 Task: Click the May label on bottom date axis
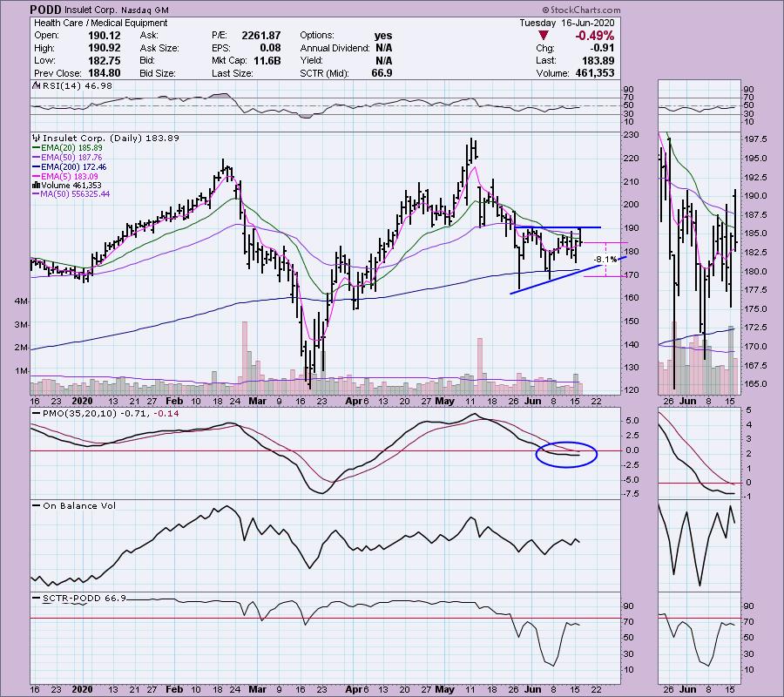point(444,689)
